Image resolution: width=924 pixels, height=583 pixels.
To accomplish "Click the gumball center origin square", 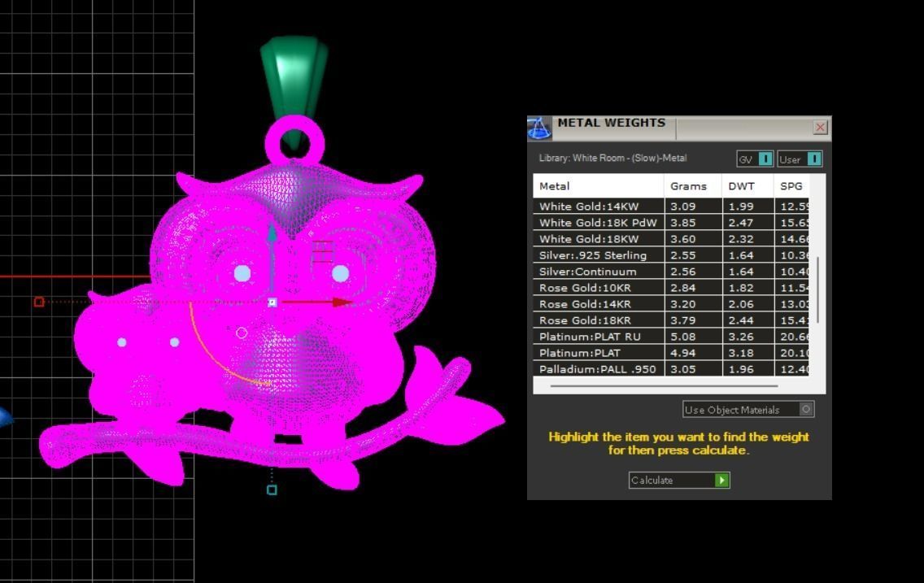I will (x=272, y=302).
